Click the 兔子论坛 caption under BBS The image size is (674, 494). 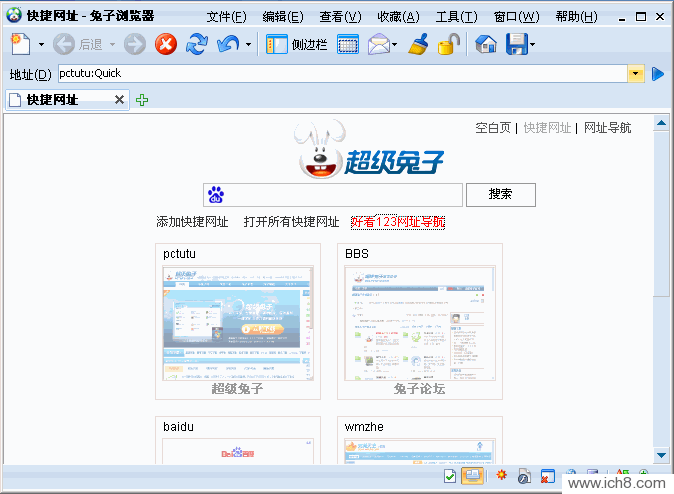point(420,389)
